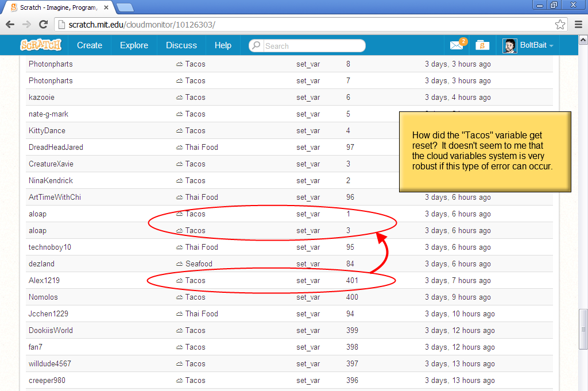Click username DookiisWorld

[x=51, y=331]
